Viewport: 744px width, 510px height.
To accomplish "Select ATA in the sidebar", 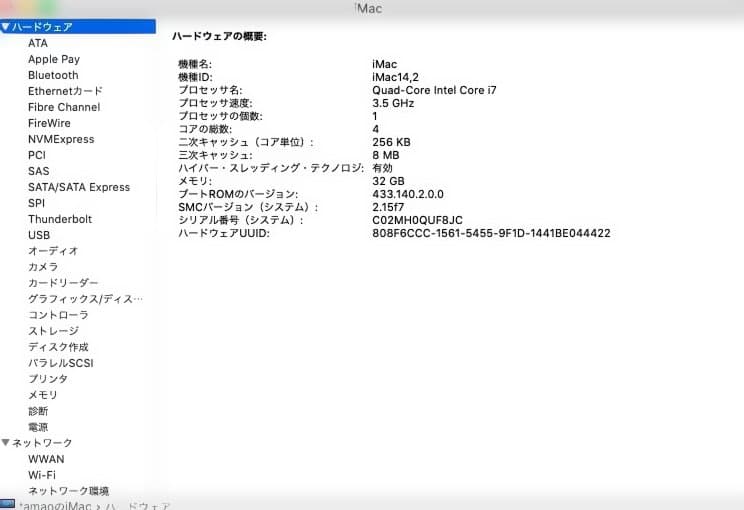I will coord(38,43).
